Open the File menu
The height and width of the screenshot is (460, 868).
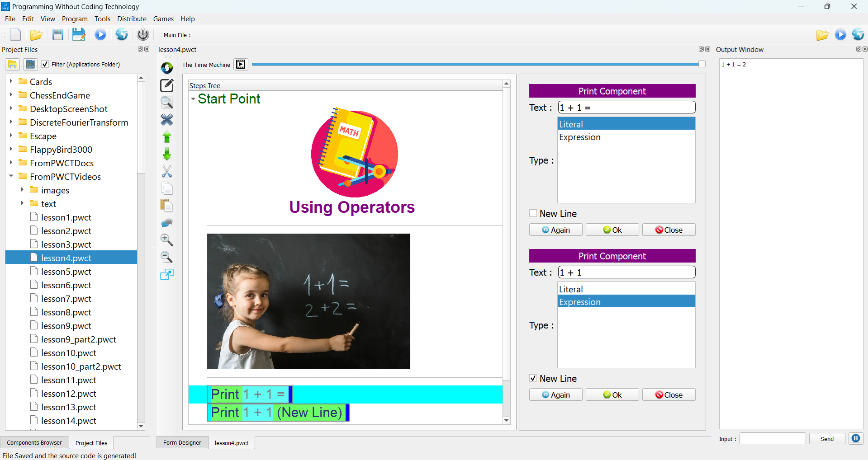pyautogui.click(x=10, y=19)
